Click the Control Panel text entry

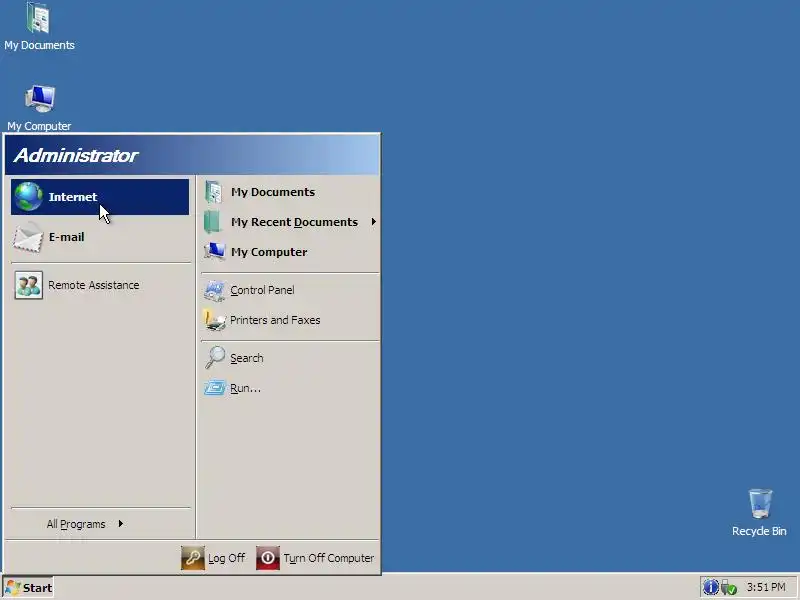click(262, 290)
